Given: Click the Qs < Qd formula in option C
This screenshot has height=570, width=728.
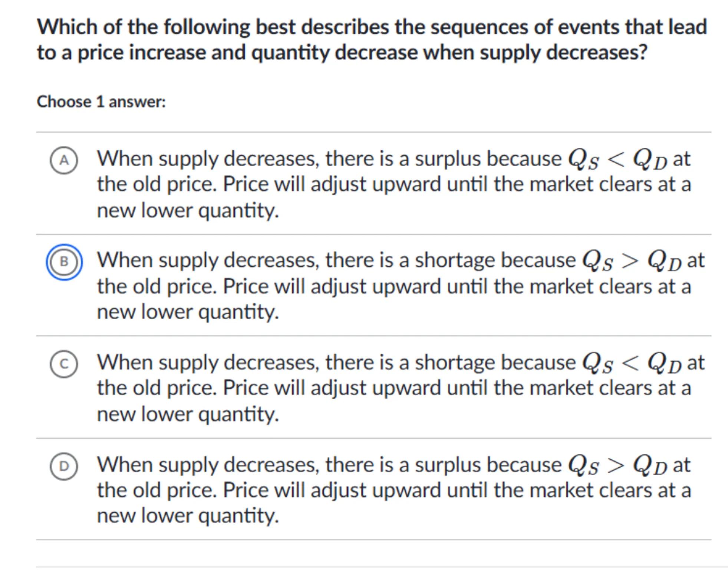Looking at the screenshot, I should (x=632, y=364).
